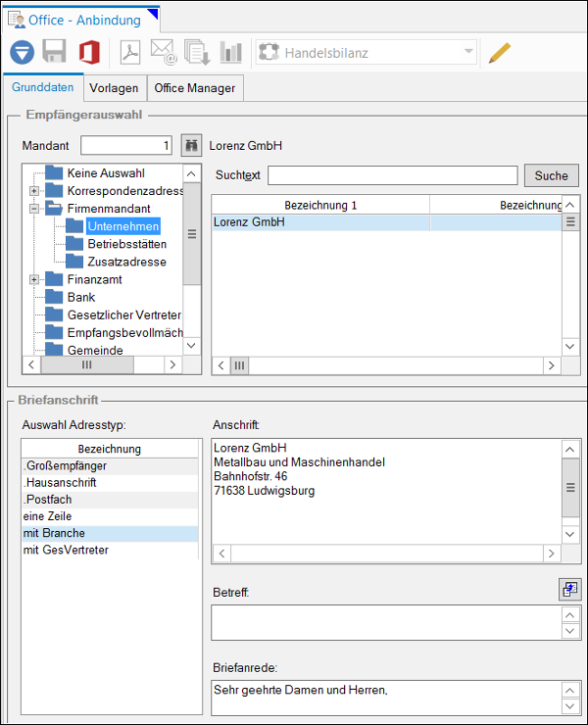
Task: Click tree horizontal scrollbar thumb
Action: pyautogui.click(x=87, y=364)
